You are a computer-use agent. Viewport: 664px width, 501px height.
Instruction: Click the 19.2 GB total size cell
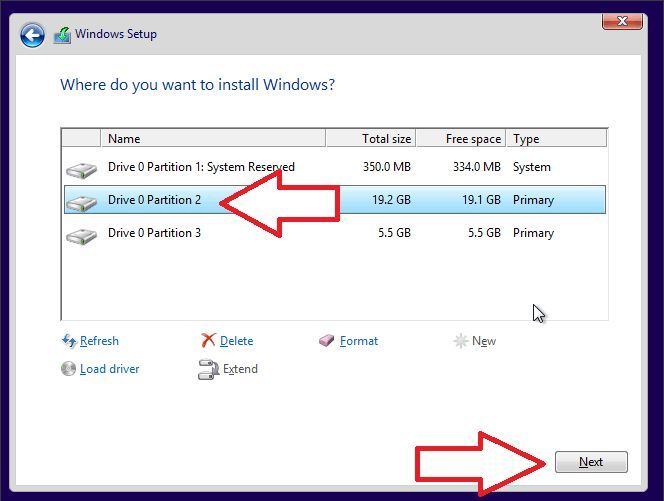391,199
